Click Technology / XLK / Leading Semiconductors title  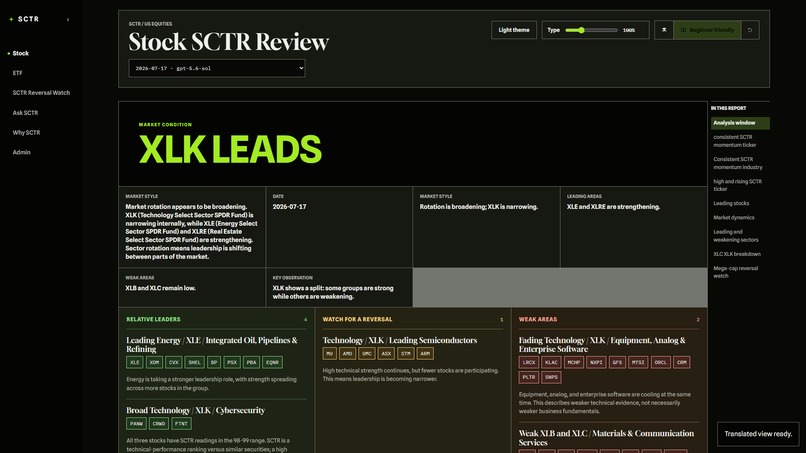click(399, 340)
